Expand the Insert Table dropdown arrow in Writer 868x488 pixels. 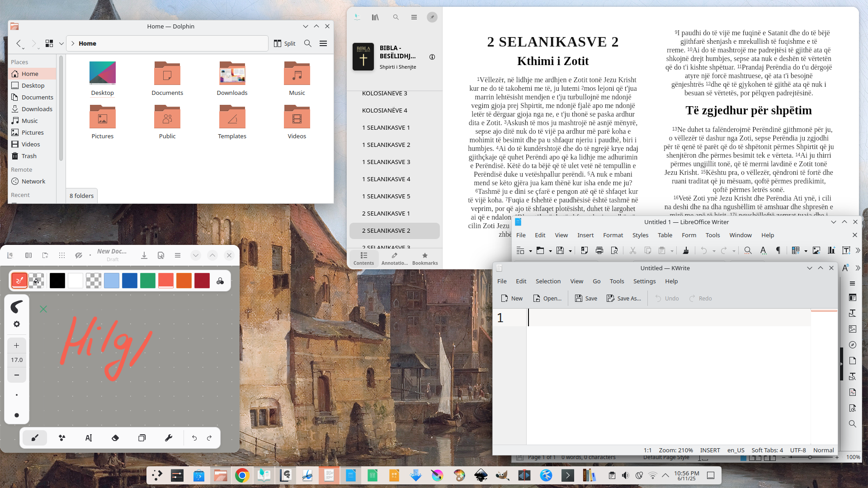(x=806, y=251)
